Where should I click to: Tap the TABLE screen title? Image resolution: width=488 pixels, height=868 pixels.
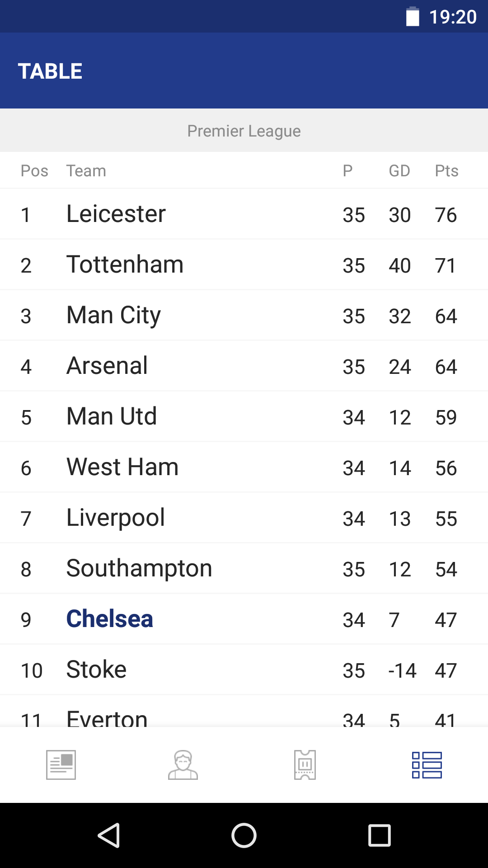pyautogui.click(x=50, y=71)
